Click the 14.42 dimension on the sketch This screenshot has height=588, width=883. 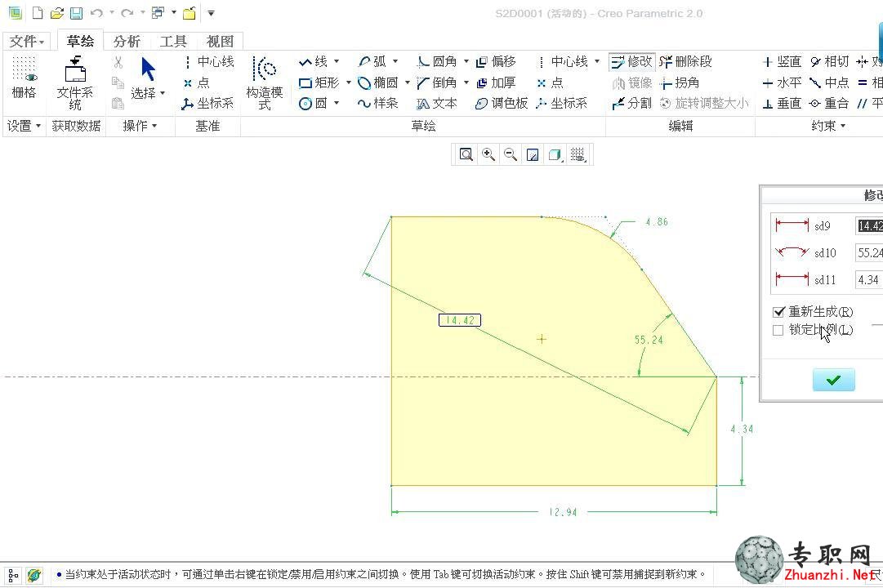(460, 320)
